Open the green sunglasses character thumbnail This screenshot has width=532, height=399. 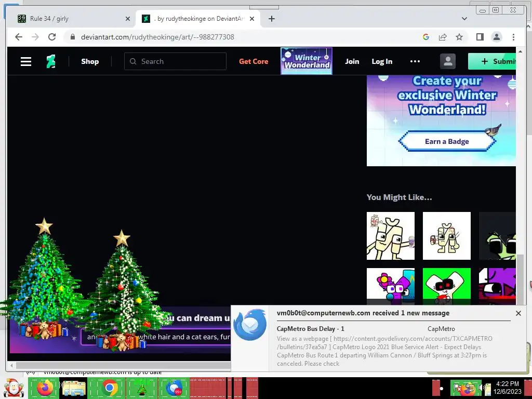point(497,236)
